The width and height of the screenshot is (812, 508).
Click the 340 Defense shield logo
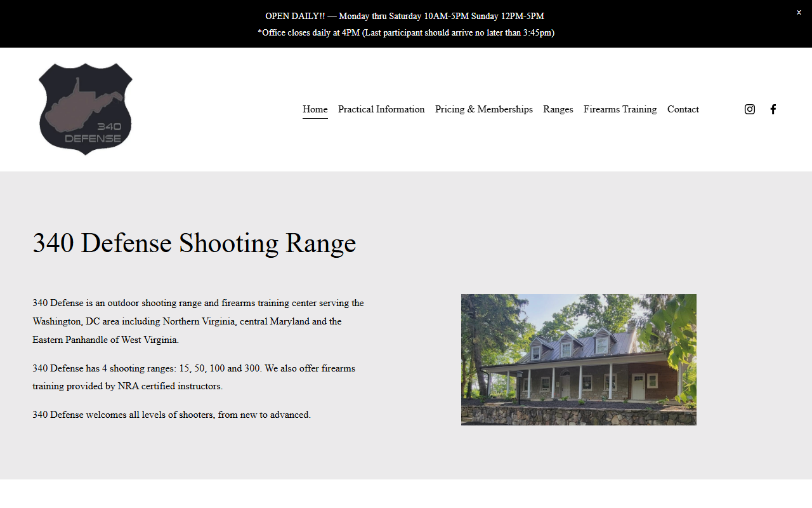click(86, 109)
